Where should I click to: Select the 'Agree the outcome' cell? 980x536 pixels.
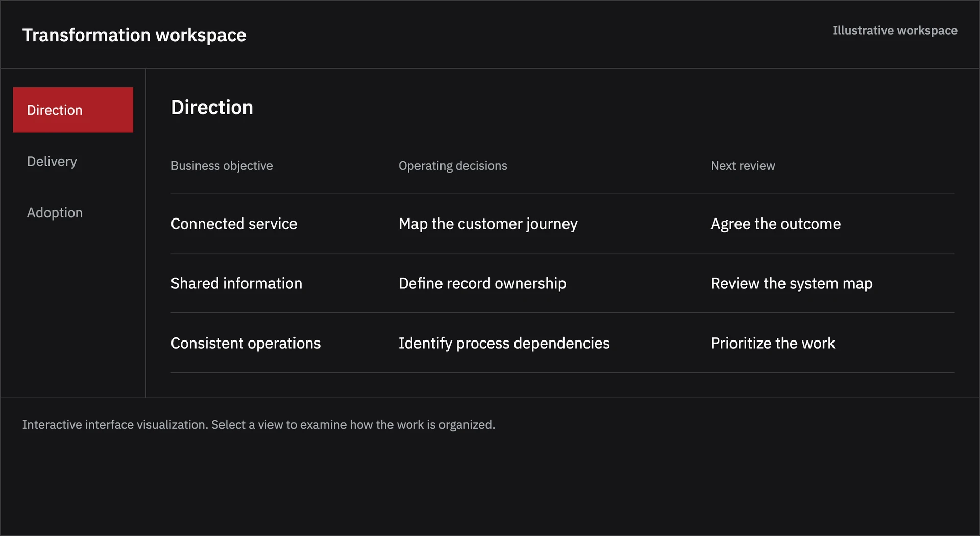(775, 224)
